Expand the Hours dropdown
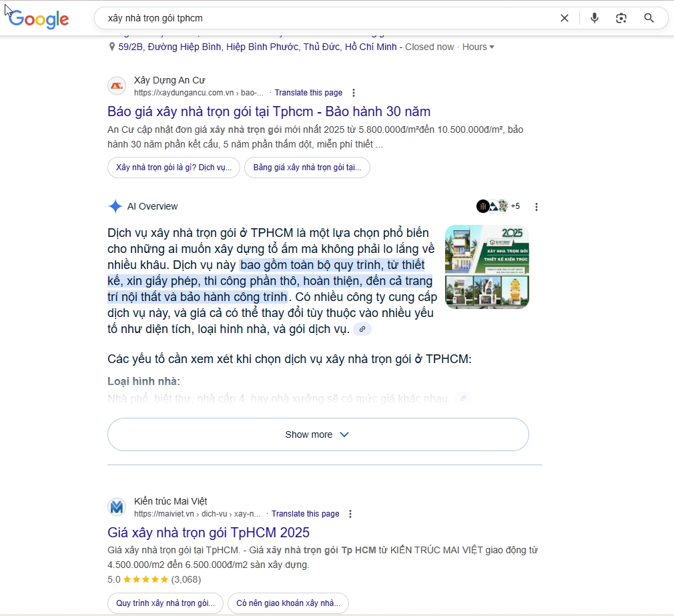674x616 pixels. (x=478, y=47)
